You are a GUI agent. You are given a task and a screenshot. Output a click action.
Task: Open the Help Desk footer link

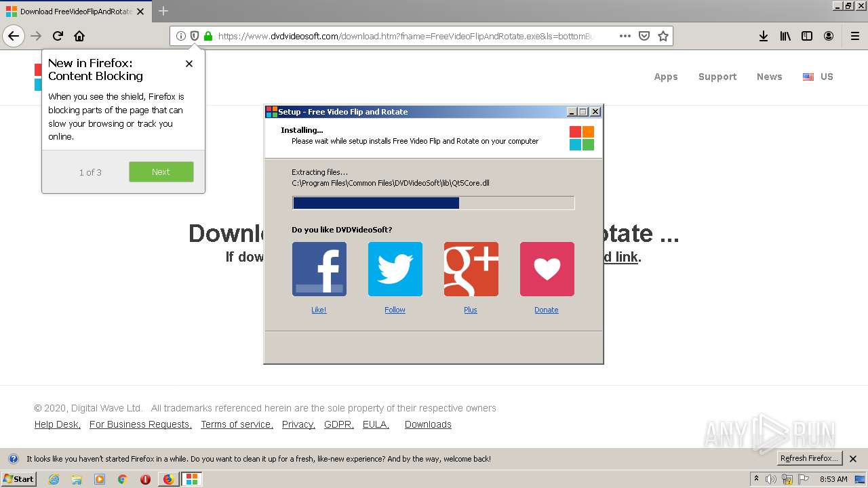[x=58, y=424]
